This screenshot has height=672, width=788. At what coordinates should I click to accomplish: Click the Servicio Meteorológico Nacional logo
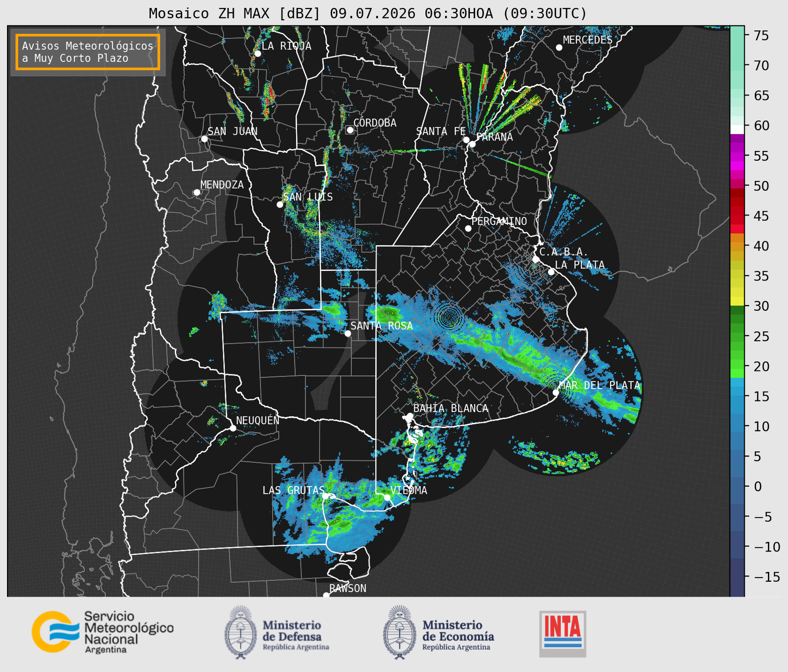pos(102,632)
